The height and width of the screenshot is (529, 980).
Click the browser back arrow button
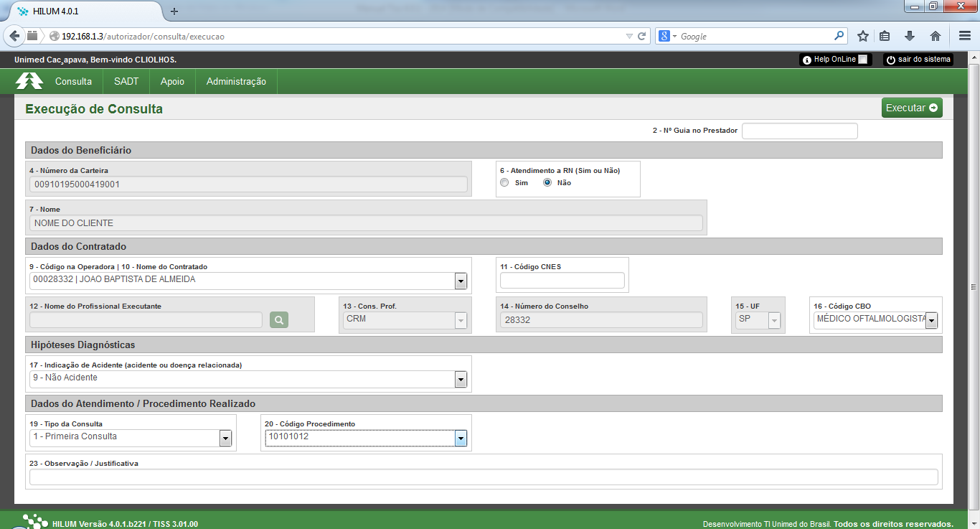click(14, 36)
